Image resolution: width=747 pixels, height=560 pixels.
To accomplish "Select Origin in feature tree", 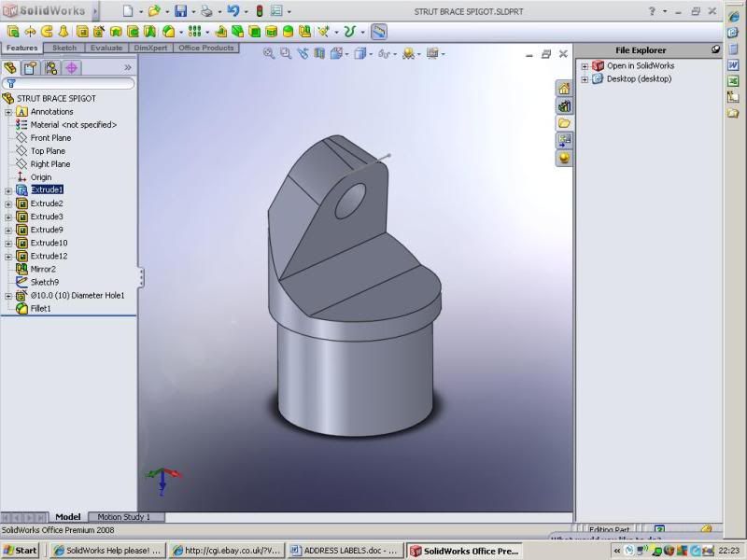I will [41, 177].
